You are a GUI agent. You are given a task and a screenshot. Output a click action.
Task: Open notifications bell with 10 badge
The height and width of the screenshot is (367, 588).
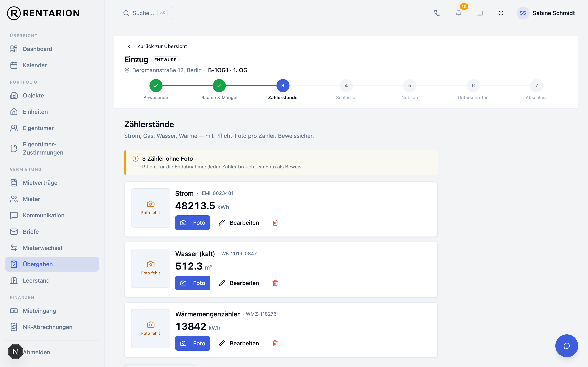[459, 13]
